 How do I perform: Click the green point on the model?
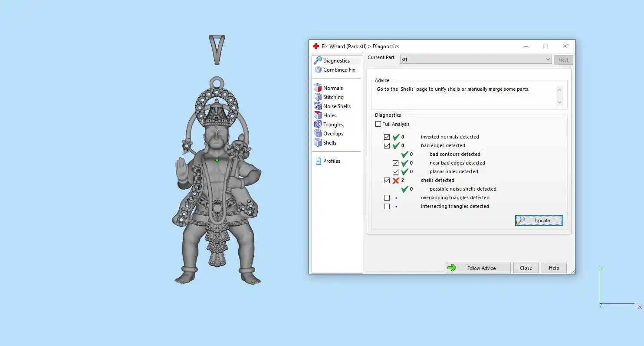(217, 160)
